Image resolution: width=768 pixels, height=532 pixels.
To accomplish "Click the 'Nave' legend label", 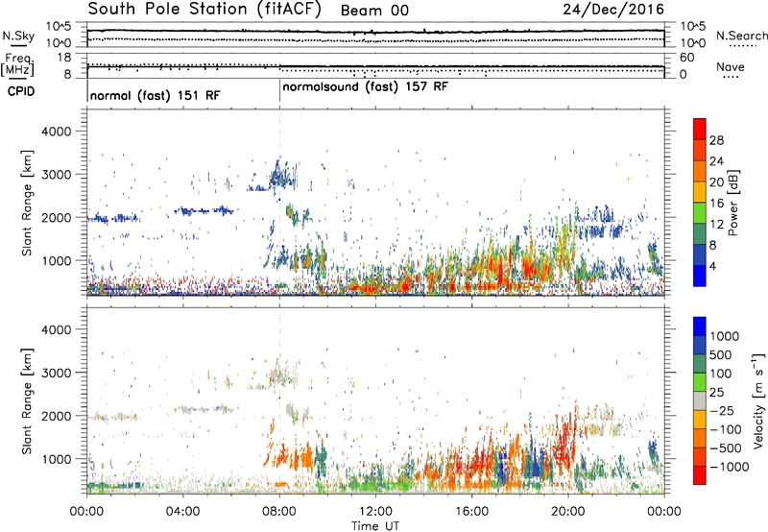I will (x=731, y=67).
